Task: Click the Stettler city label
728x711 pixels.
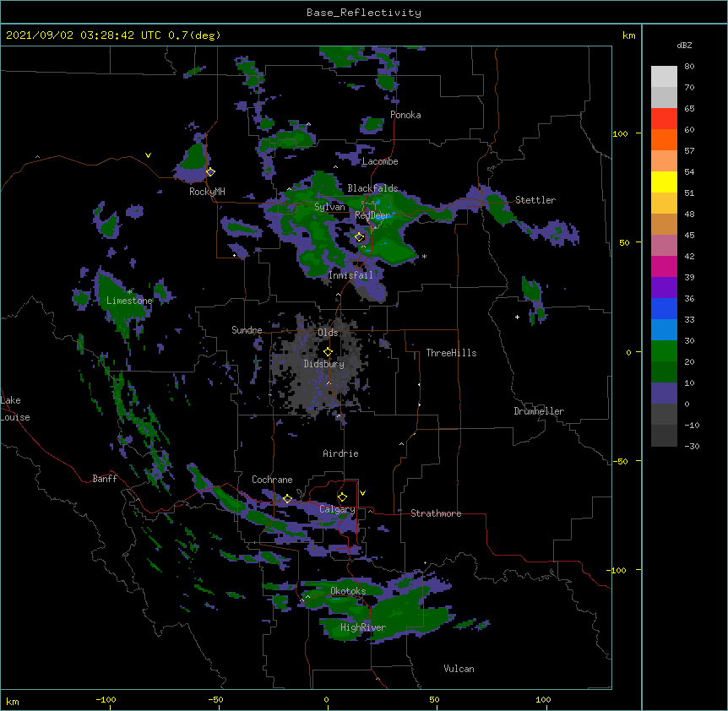Action: pyautogui.click(x=535, y=200)
